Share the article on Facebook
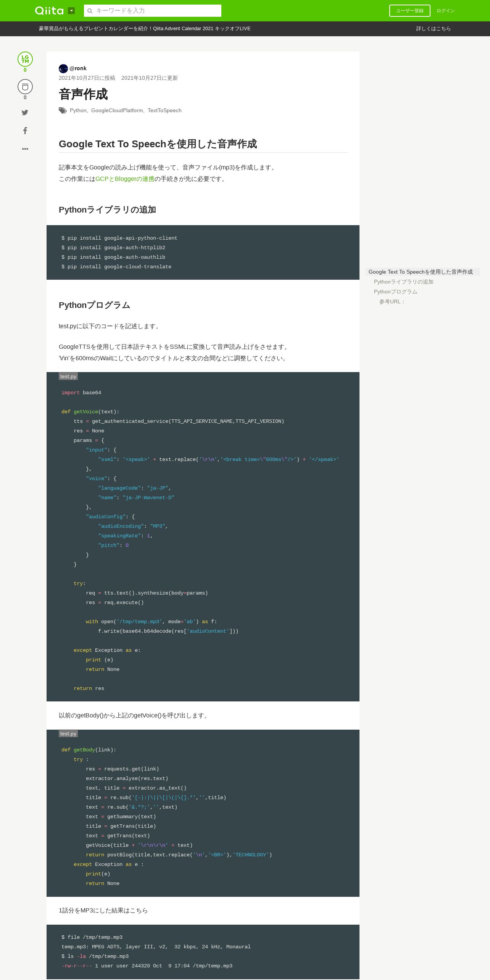490x980 pixels. tap(25, 131)
